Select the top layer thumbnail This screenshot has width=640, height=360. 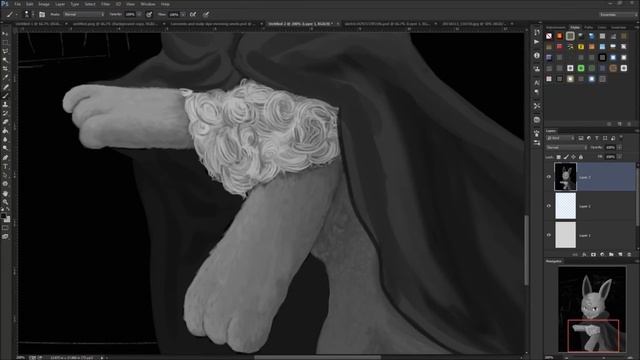tap(565, 177)
